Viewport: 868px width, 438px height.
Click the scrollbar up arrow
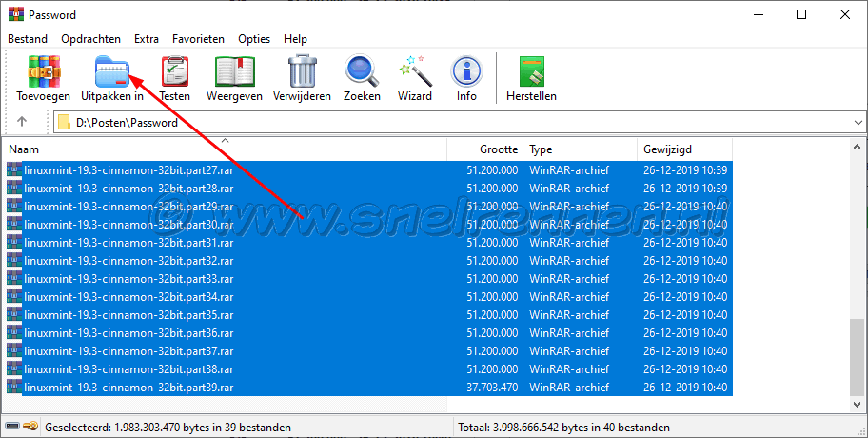coord(857,147)
